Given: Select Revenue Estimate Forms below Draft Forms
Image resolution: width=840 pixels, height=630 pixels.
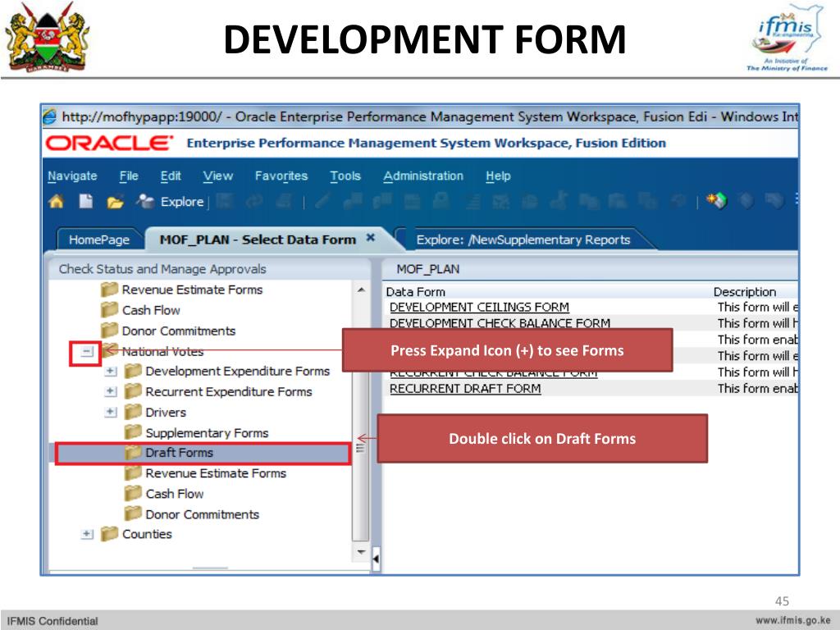Looking at the screenshot, I should (216, 473).
